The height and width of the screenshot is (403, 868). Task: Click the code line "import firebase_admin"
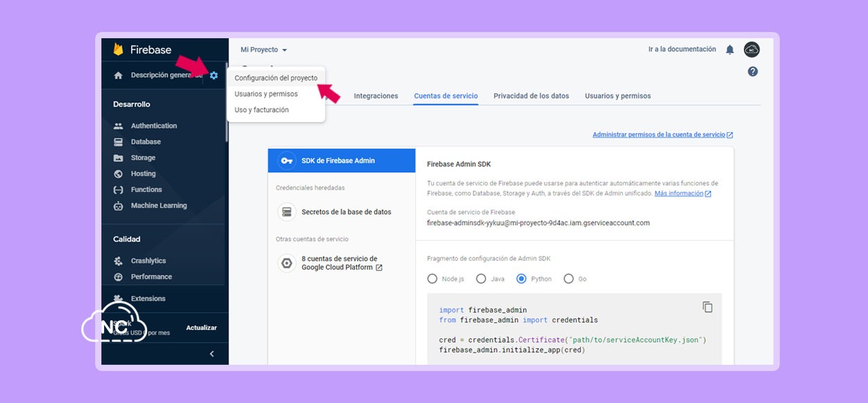(x=483, y=310)
